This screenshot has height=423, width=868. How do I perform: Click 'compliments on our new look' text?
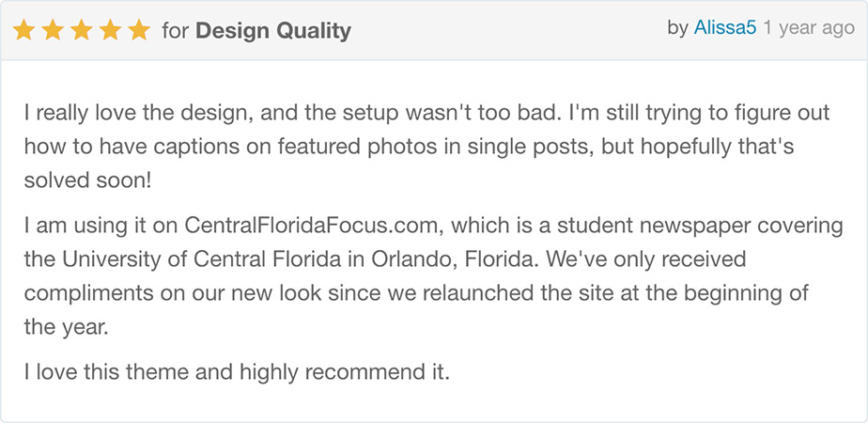pyautogui.click(x=173, y=293)
